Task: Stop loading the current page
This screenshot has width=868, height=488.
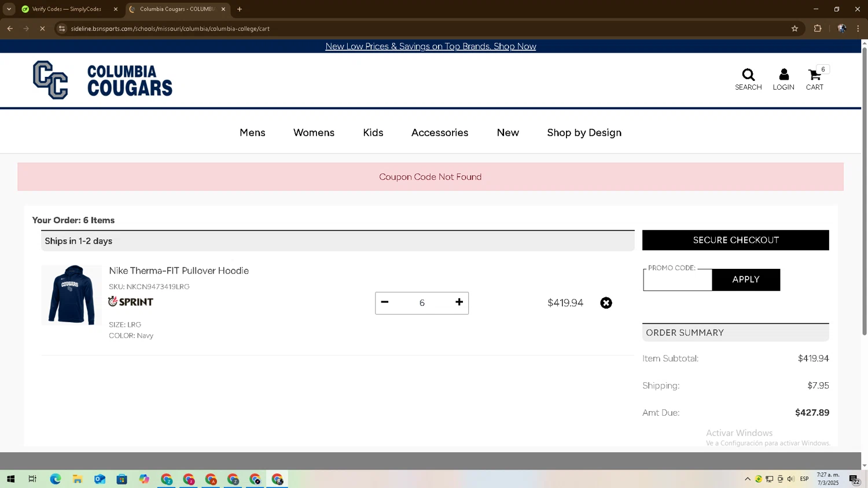Action: (x=42, y=28)
